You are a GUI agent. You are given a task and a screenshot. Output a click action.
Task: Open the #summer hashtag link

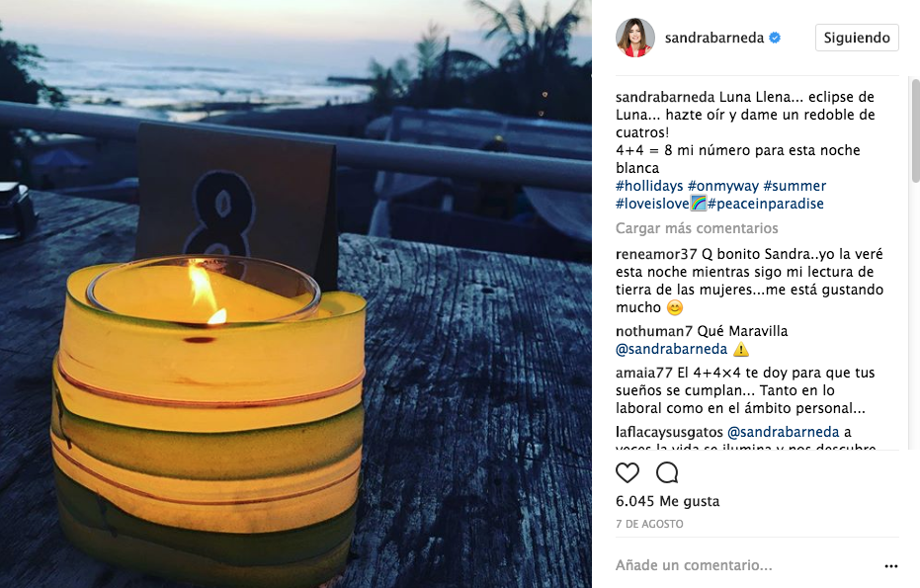pos(795,186)
